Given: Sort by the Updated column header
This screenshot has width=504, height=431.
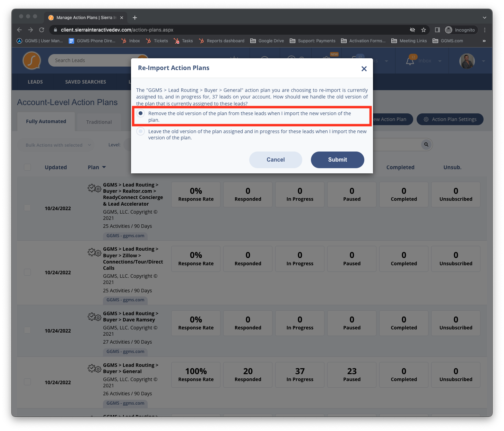Looking at the screenshot, I should tap(56, 167).
